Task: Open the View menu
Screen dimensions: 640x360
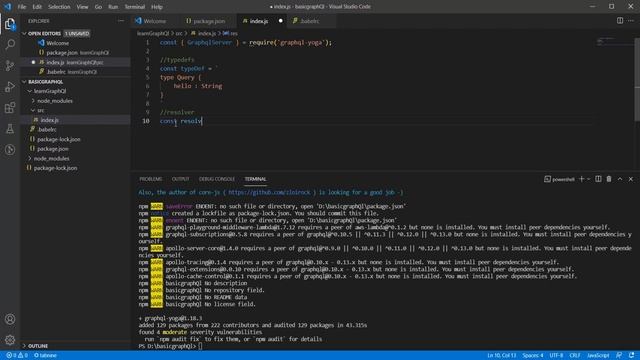Action: point(82,7)
